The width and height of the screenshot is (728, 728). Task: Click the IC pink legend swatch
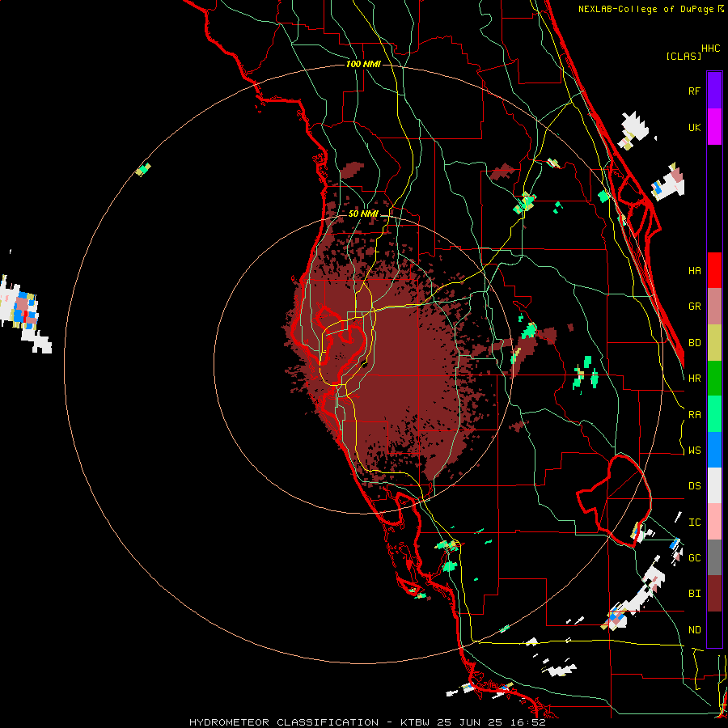(714, 522)
